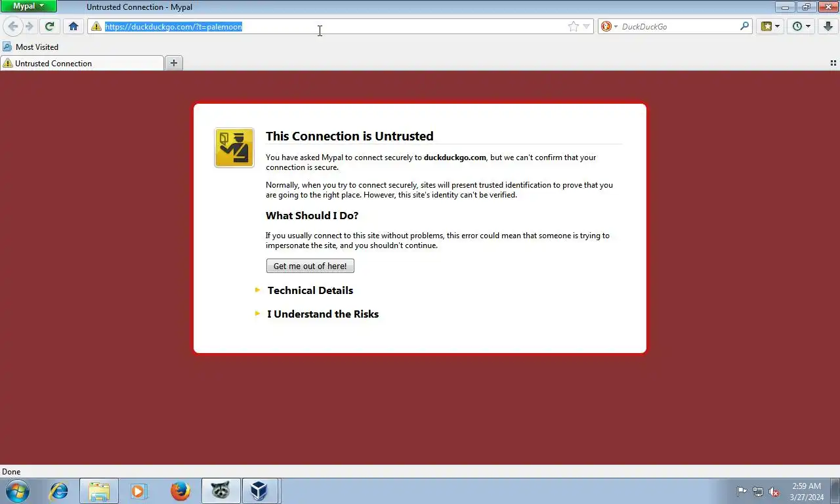Viewport: 840px width, 504px height.
Task: Open VirtualBox cube icon on taskbar
Action: (x=260, y=491)
